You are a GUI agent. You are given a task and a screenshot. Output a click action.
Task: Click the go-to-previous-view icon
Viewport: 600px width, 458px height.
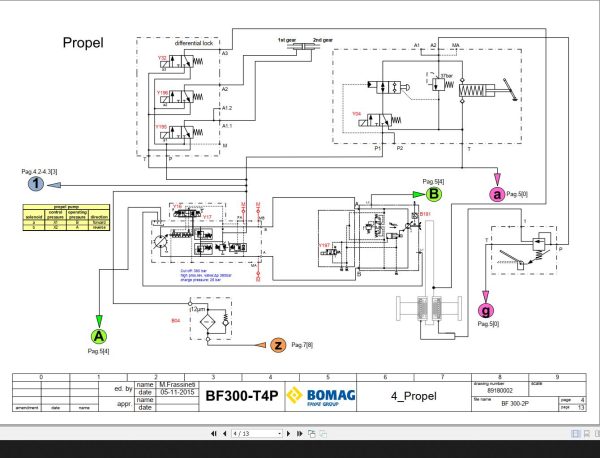(312, 434)
